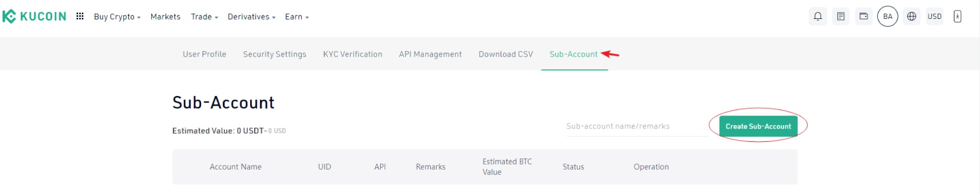
Task: Open the language globe icon
Action: 912,16
